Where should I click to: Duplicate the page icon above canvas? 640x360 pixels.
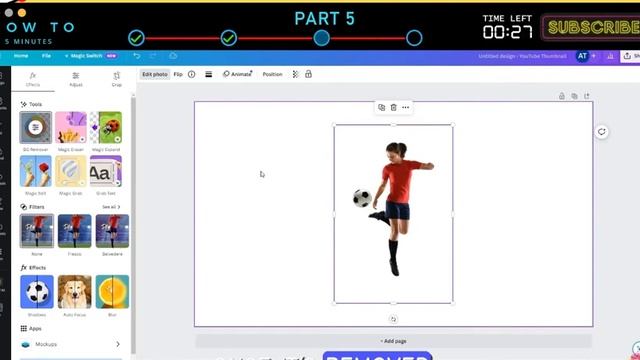tap(574, 96)
